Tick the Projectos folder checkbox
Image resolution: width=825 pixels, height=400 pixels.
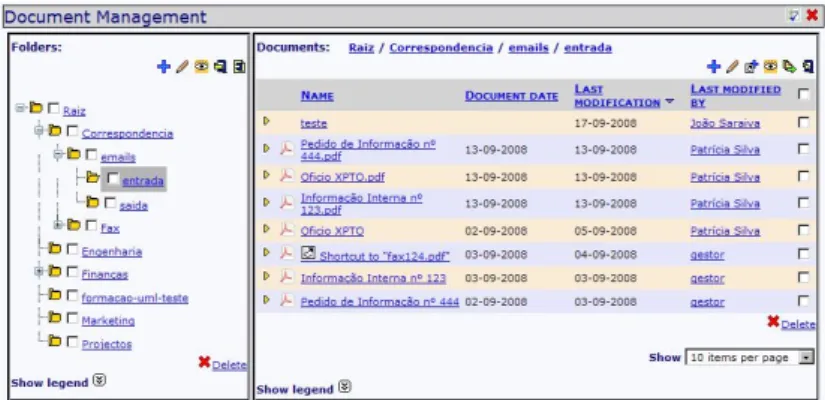pos(73,341)
